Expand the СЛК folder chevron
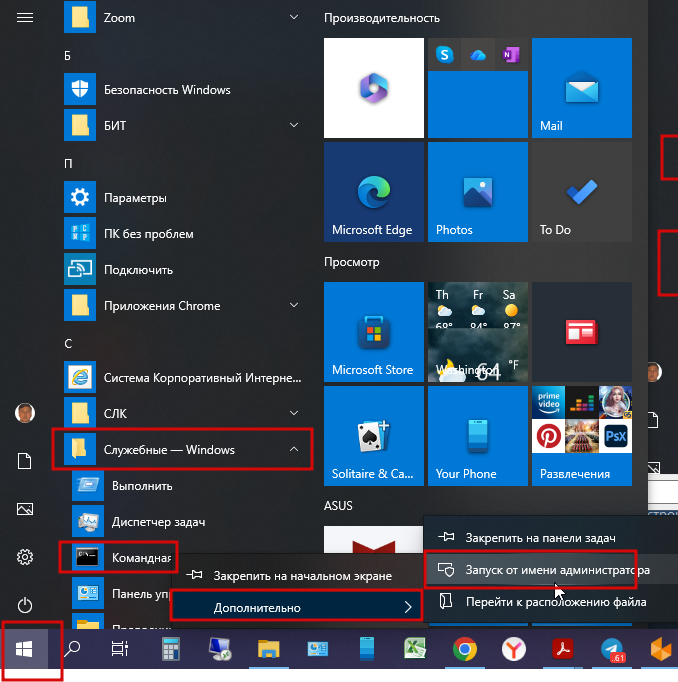This screenshot has height=682, width=678. pos(294,413)
